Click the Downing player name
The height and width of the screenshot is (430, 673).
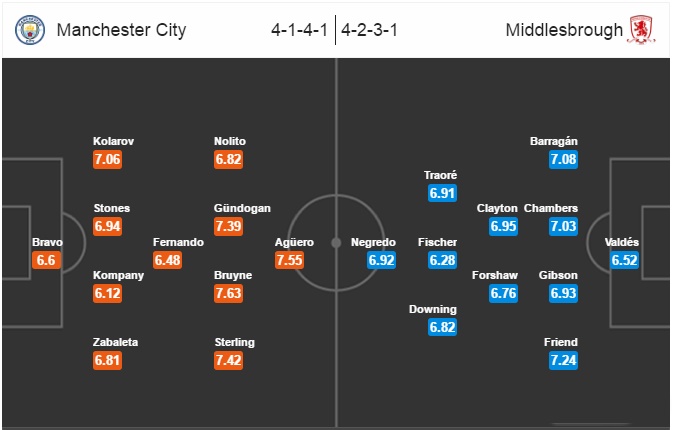click(433, 309)
